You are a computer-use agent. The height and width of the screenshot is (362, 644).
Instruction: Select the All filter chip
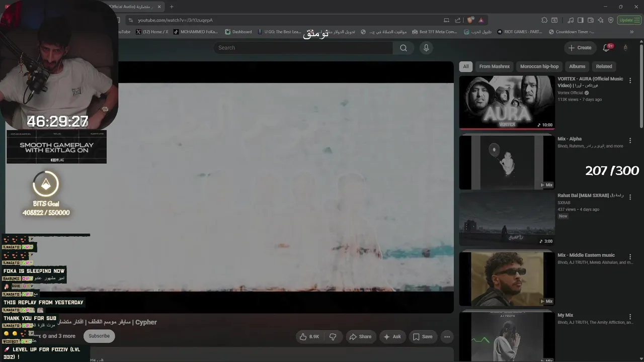pyautogui.click(x=466, y=66)
